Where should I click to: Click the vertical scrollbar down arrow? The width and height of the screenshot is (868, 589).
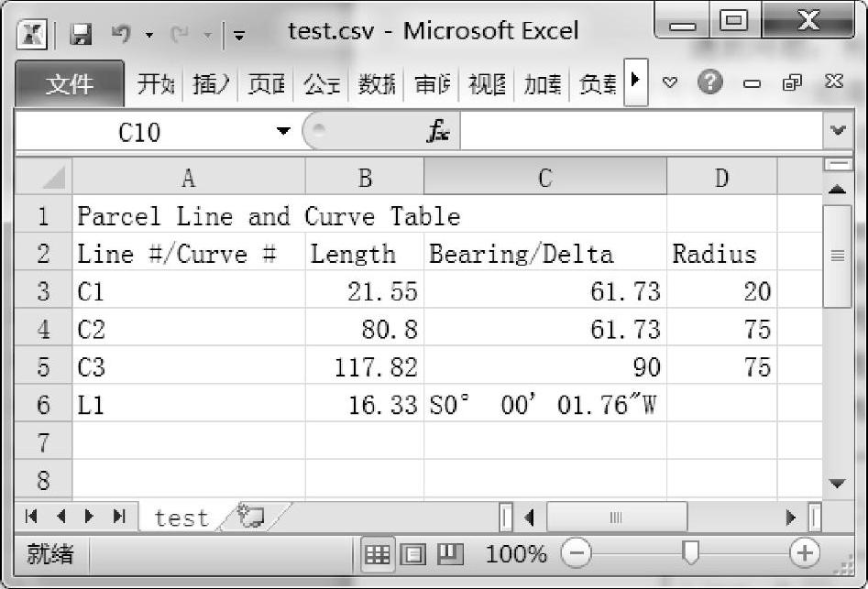pyautogui.click(x=837, y=484)
